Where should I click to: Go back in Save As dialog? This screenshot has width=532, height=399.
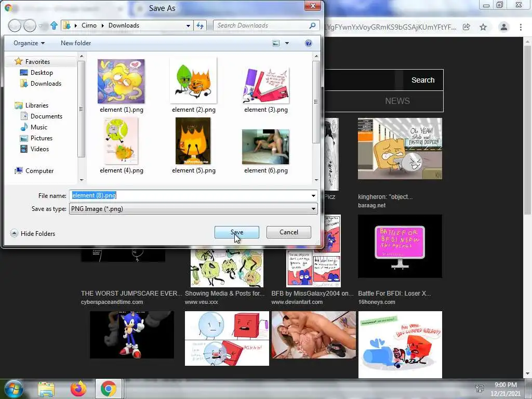click(x=15, y=25)
